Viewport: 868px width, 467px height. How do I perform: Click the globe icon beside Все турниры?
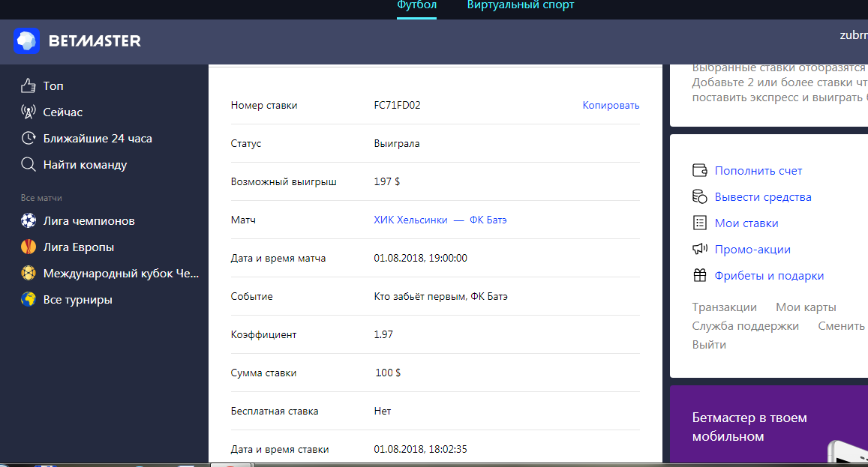pyautogui.click(x=29, y=299)
